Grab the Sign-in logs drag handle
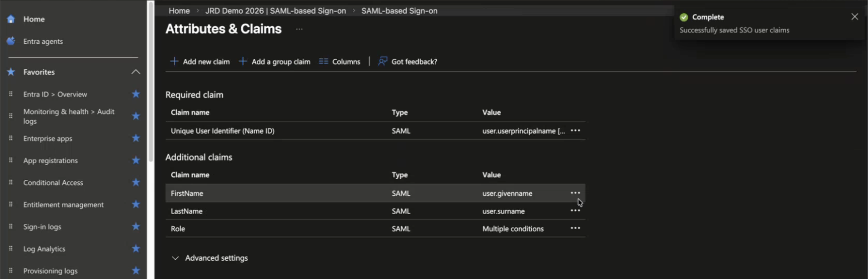The height and width of the screenshot is (279, 868). click(x=11, y=227)
